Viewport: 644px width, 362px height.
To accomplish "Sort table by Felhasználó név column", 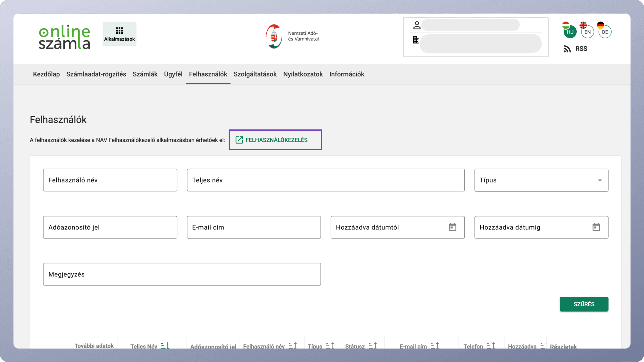I will point(293,346).
